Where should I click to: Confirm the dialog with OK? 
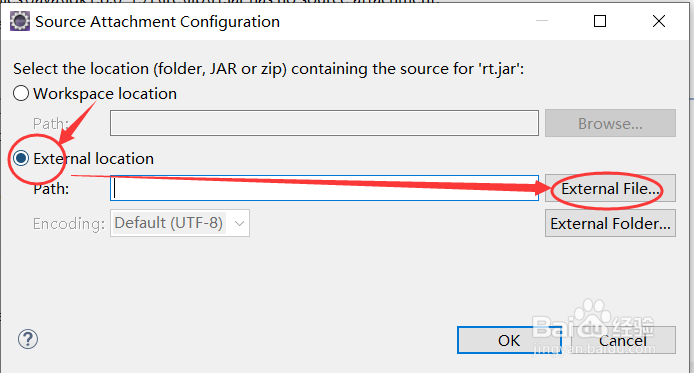click(509, 340)
